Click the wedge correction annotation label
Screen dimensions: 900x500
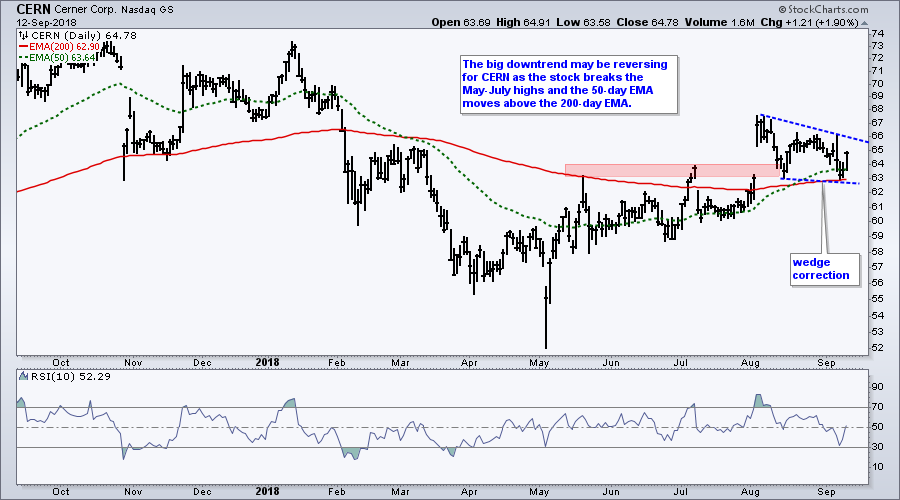(825, 269)
